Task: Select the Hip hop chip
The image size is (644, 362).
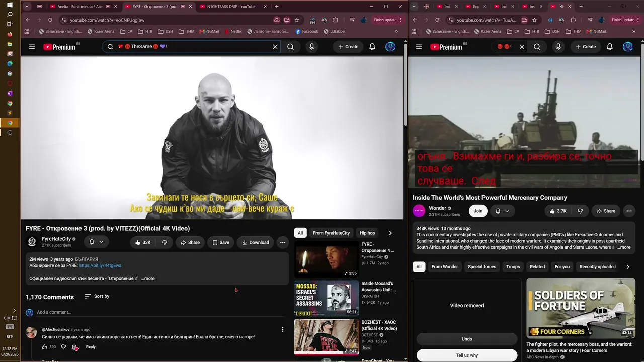Action: (367, 233)
